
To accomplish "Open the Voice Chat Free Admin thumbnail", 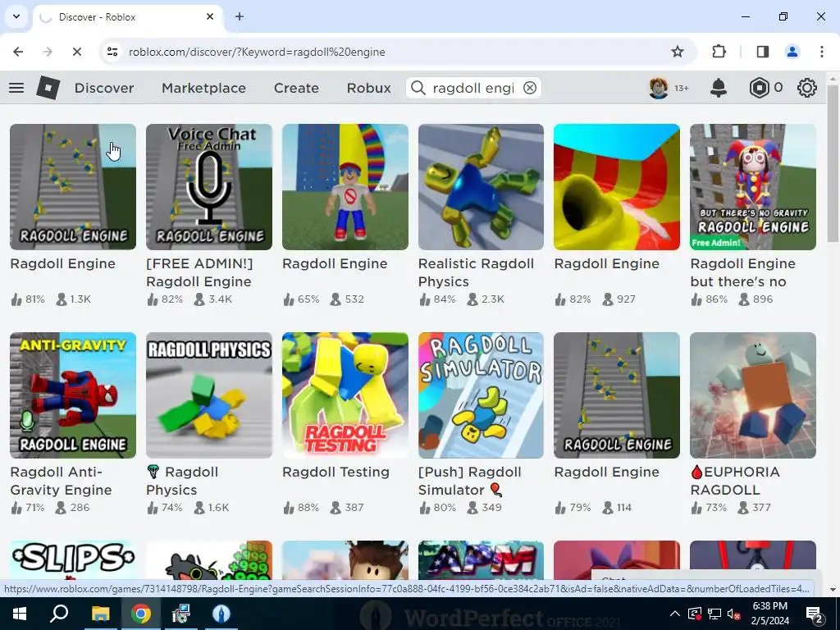I will click(x=209, y=187).
